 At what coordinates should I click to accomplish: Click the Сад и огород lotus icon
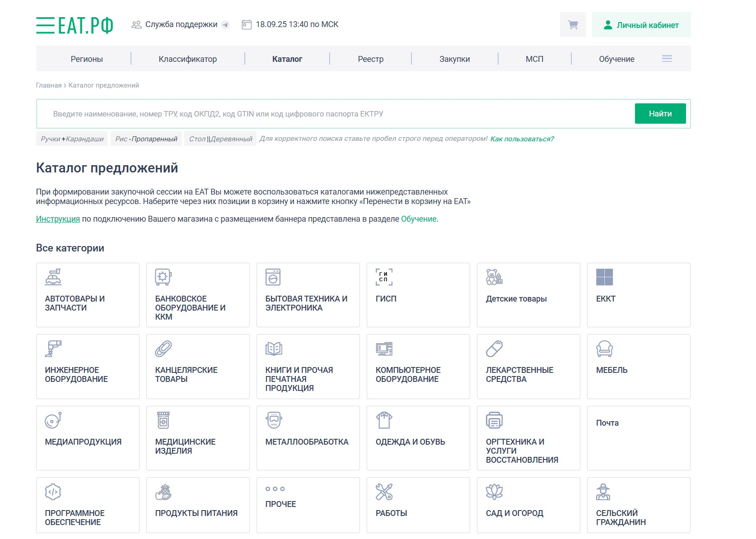[x=494, y=492]
